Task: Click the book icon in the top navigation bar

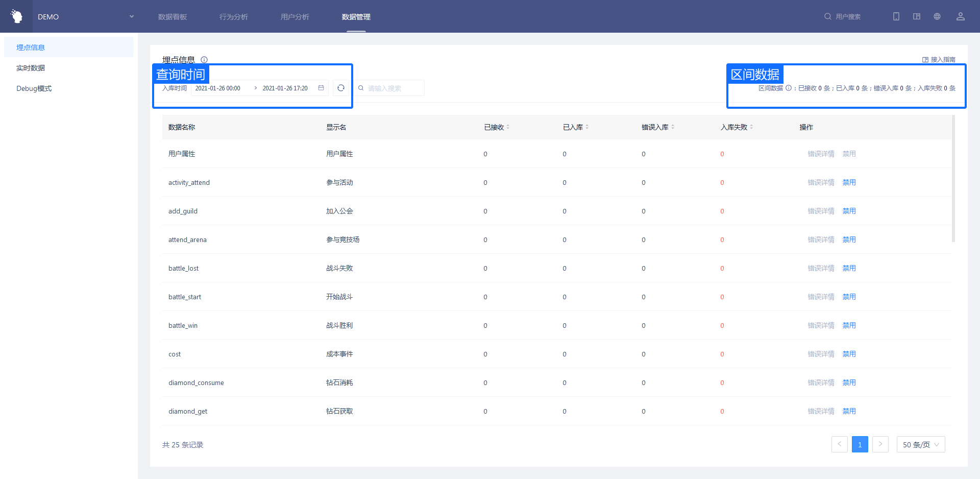Action: [917, 16]
